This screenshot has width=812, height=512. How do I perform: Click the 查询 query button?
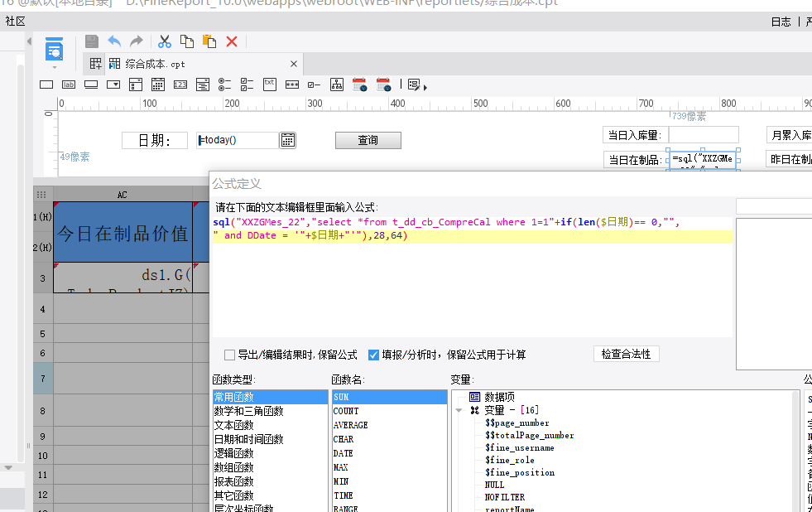click(x=368, y=141)
